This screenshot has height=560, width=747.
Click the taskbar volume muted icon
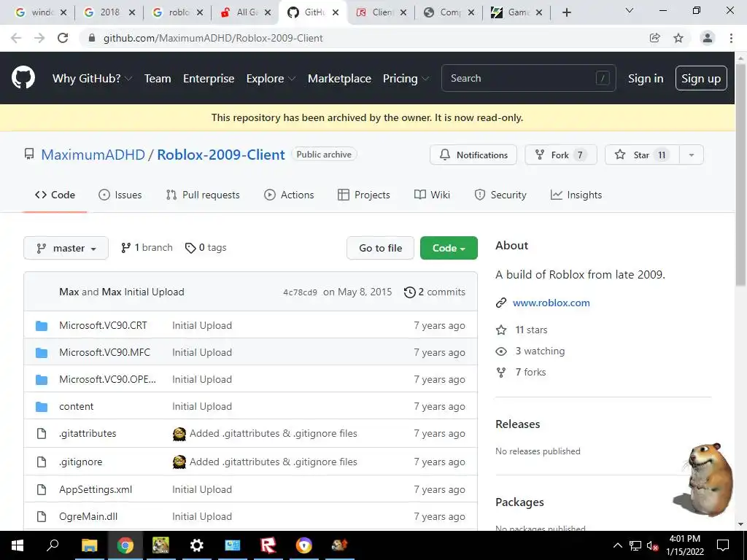pyautogui.click(x=652, y=545)
